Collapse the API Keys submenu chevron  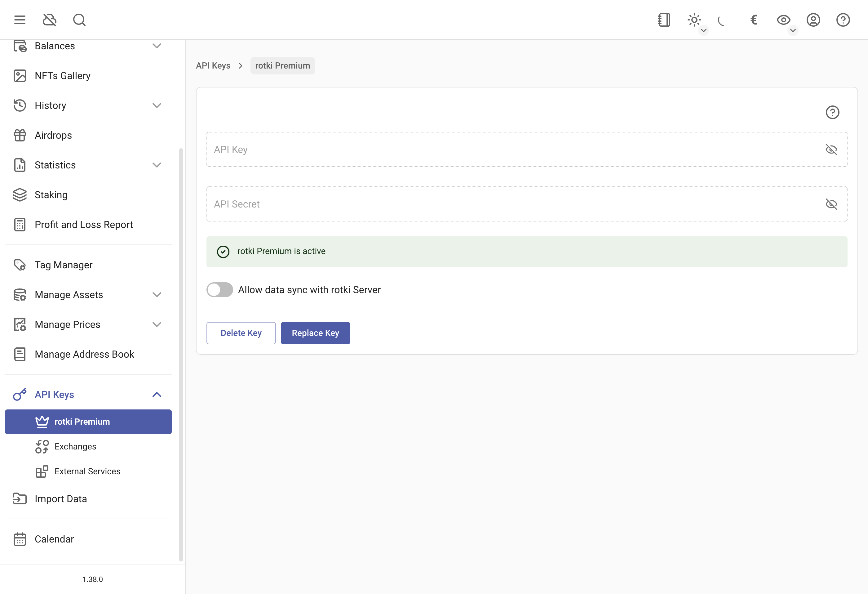pyautogui.click(x=157, y=394)
